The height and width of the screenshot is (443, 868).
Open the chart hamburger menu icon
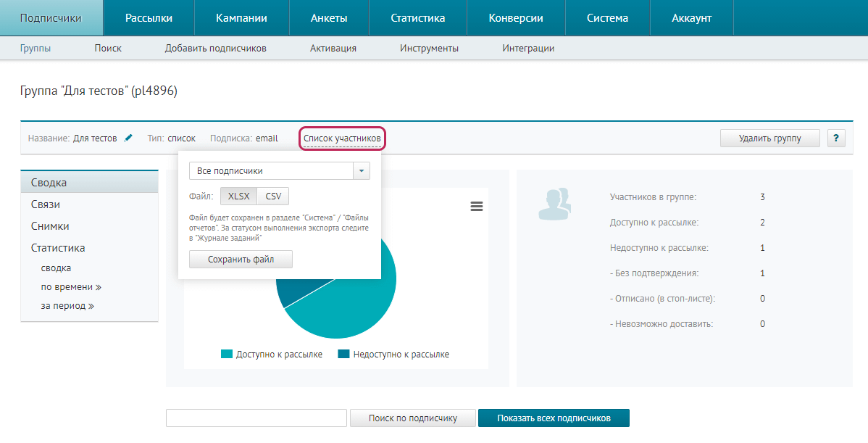click(477, 206)
